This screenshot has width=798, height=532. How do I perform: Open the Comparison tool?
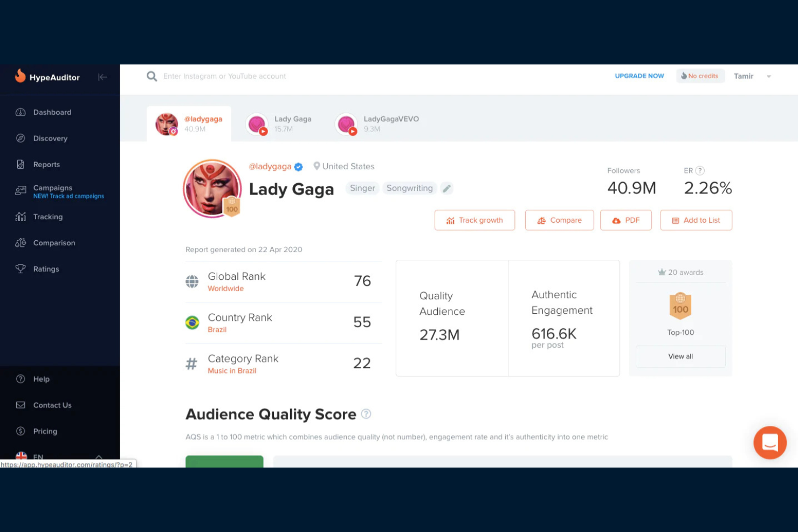pos(54,243)
